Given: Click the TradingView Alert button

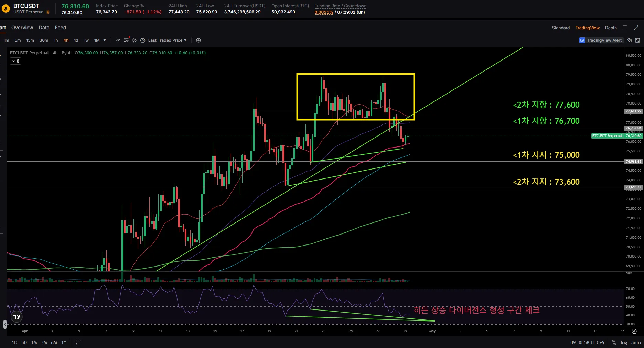Looking at the screenshot, I should pyautogui.click(x=601, y=40).
